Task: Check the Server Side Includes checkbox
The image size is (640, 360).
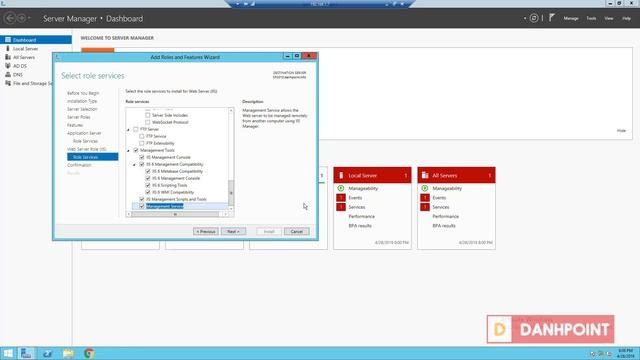Action: tap(148, 115)
